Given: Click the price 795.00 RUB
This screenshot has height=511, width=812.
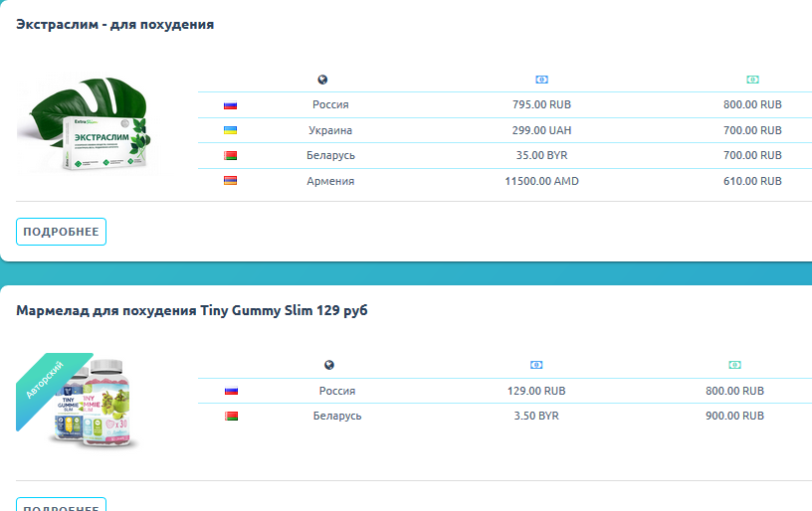Looking at the screenshot, I should tap(541, 104).
